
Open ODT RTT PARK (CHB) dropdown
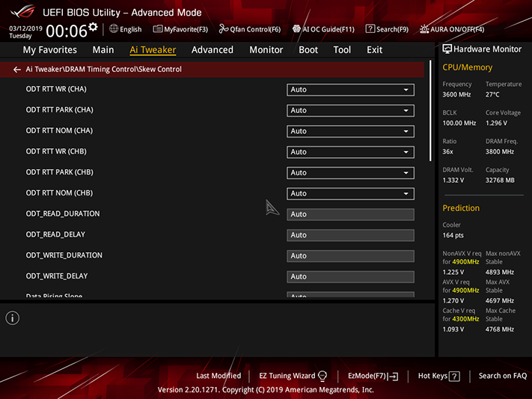350,172
